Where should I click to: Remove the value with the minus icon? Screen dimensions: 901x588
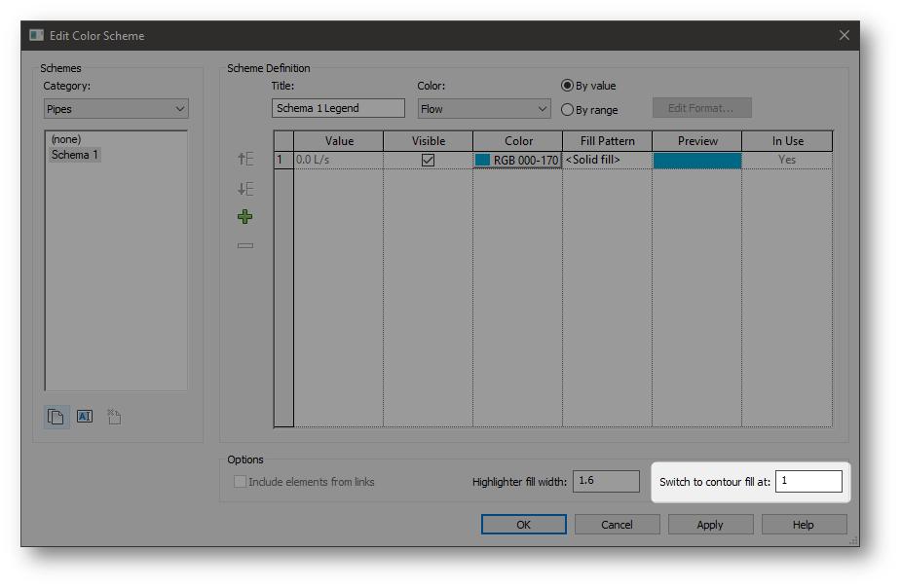(x=245, y=245)
